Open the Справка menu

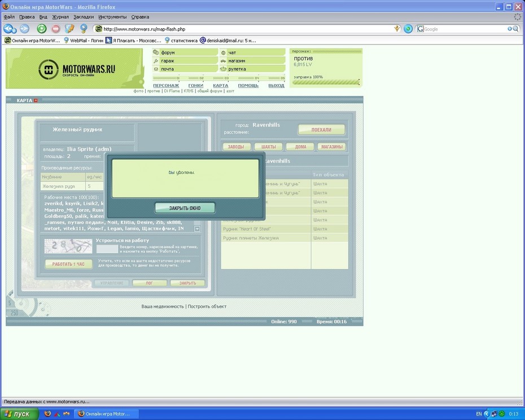(x=140, y=17)
